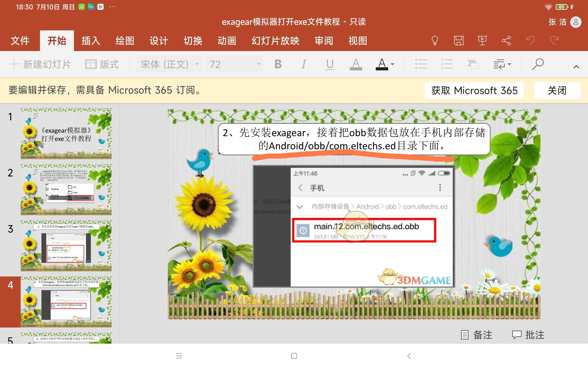Toggle bulleted list
Viewport: 588px width, 368px height.
click(x=421, y=64)
